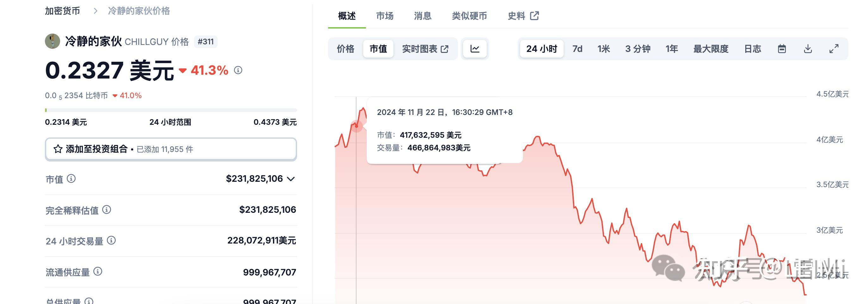Select the 1年 time range

click(672, 48)
